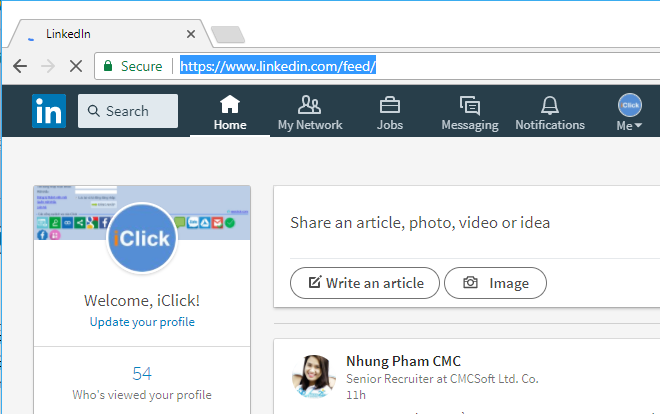Viewport: 660px width, 414px height.
Task: Open My Network page
Action: click(x=310, y=113)
